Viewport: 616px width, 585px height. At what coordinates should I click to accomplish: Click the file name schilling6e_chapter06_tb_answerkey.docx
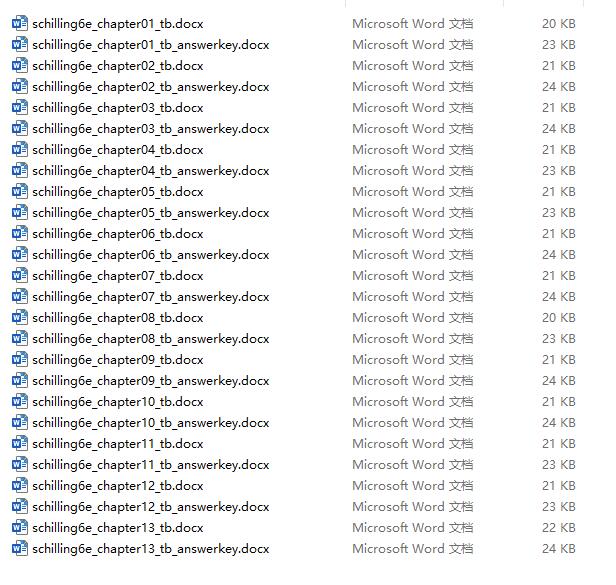tap(151, 255)
